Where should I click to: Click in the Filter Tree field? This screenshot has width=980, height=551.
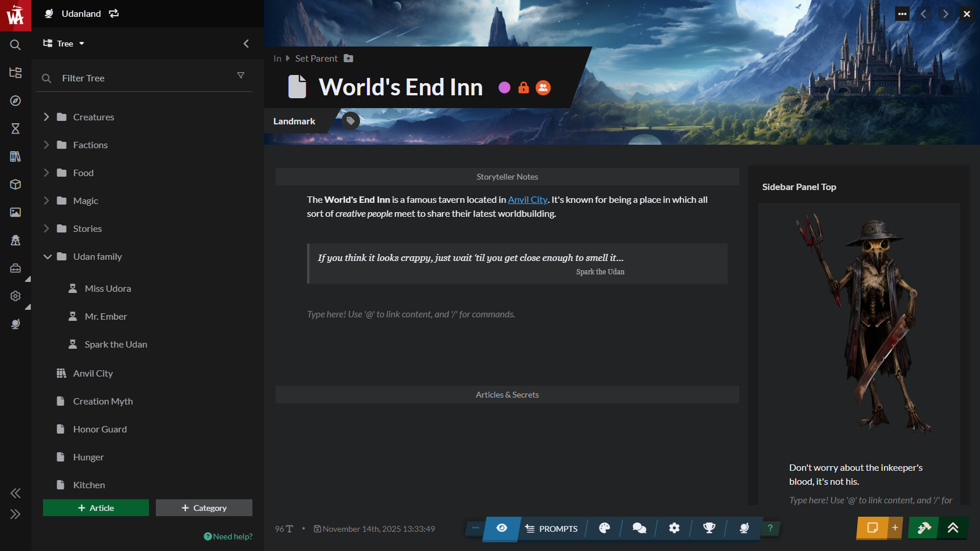tap(145, 78)
